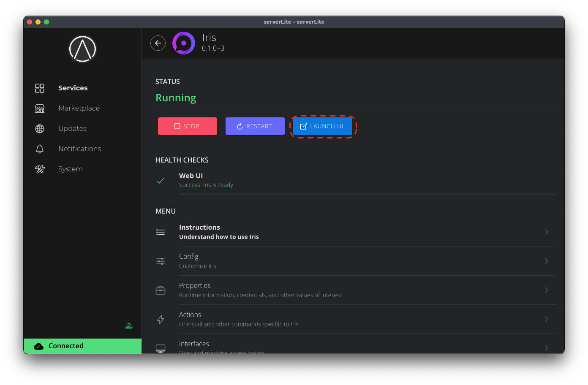Expand the Actions row chevron
The image size is (588, 385).
click(x=546, y=319)
